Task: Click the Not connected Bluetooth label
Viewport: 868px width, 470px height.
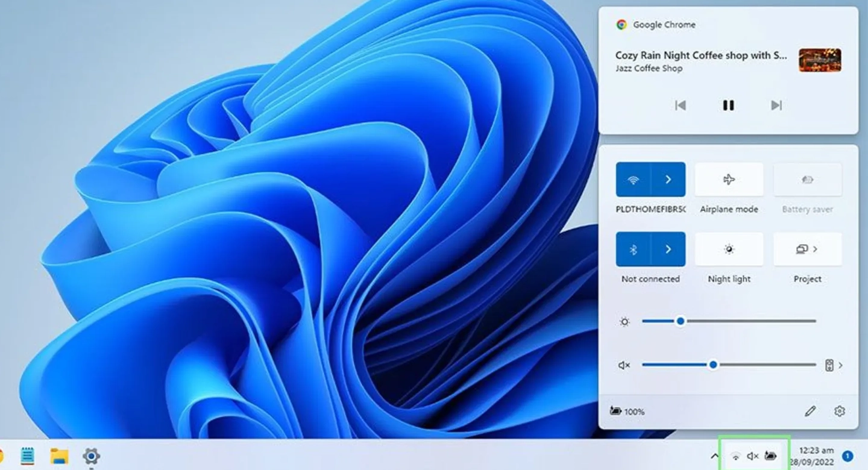Action: tap(650, 279)
